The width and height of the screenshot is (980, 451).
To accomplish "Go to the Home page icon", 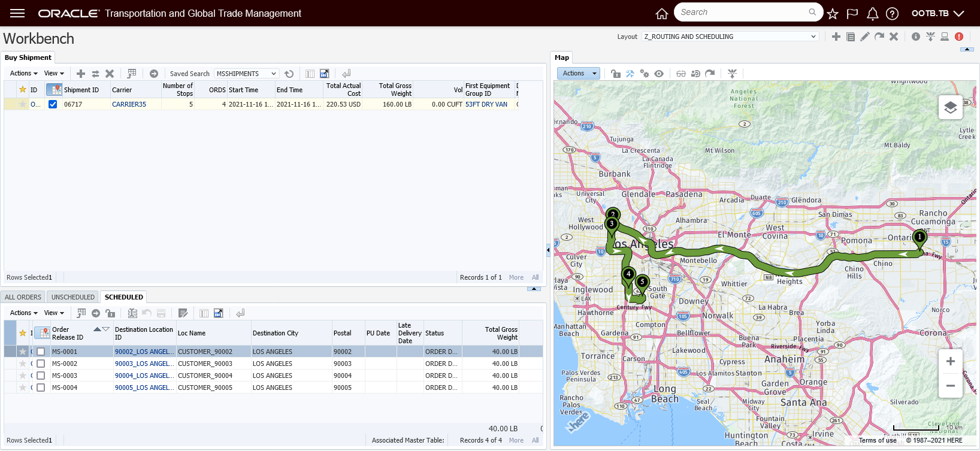I will click(x=661, y=13).
